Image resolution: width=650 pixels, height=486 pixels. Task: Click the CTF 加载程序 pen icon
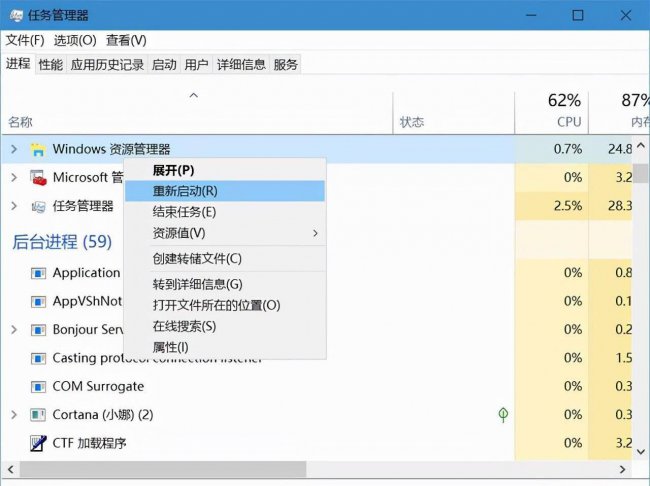(x=38, y=443)
